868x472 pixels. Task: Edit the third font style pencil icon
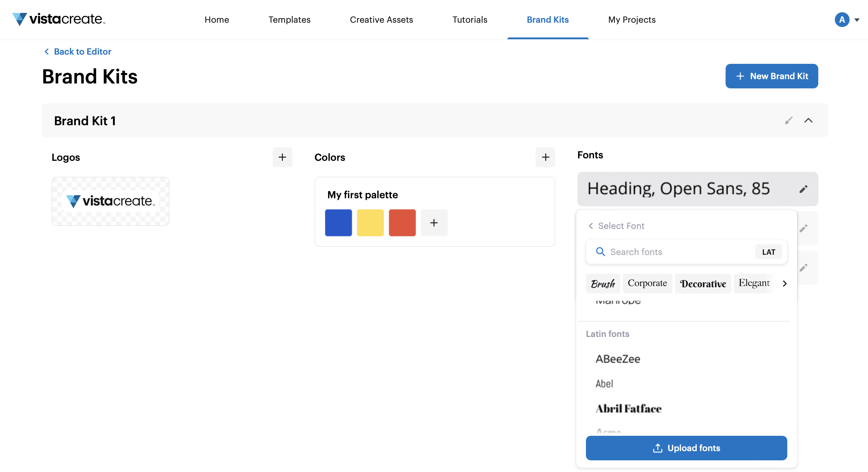[x=803, y=268]
